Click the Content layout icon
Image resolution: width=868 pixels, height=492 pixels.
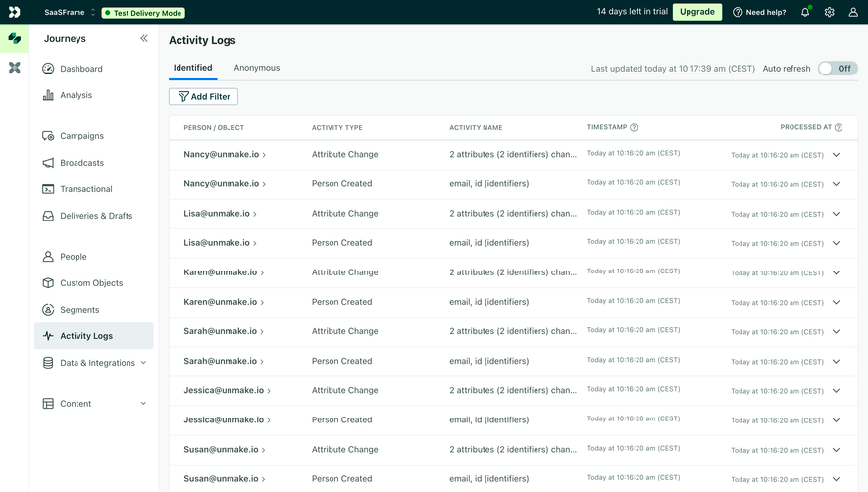click(48, 404)
